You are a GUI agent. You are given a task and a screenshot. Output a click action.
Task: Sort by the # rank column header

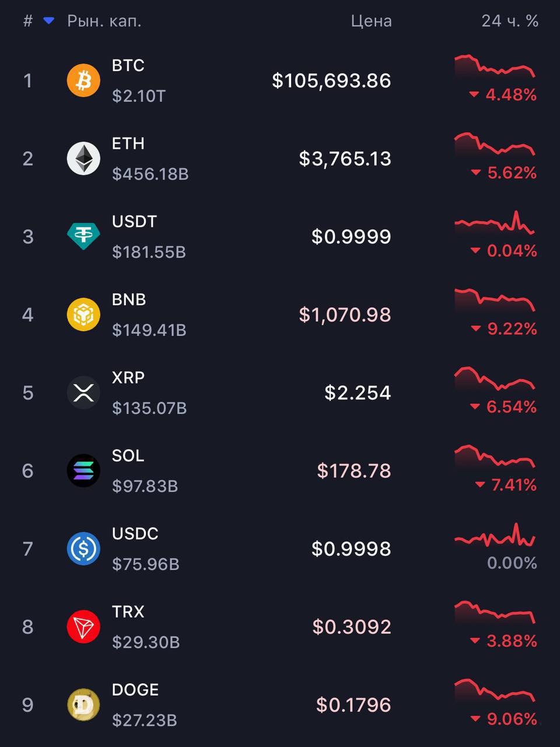pos(27,21)
